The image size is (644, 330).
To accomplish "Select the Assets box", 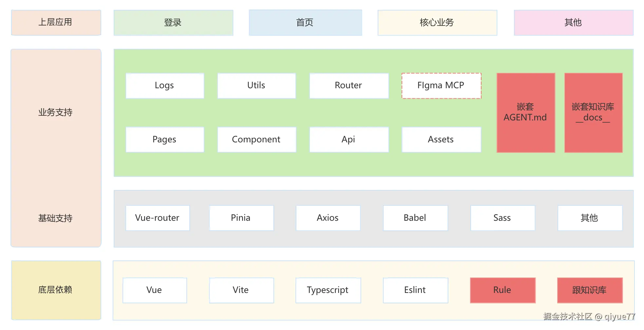I will [441, 140].
